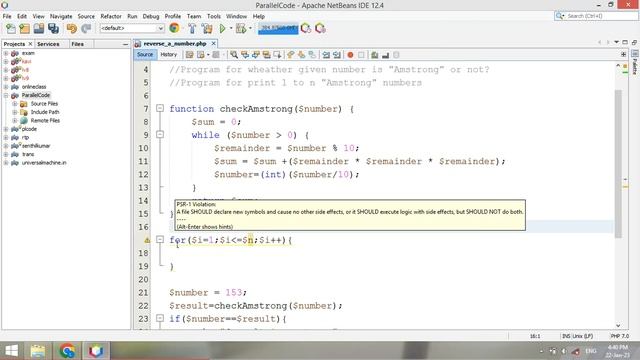This screenshot has height=360, width=640.
Task: Collapse the while loop fold on line 9
Action: pyautogui.click(x=160, y=134)
